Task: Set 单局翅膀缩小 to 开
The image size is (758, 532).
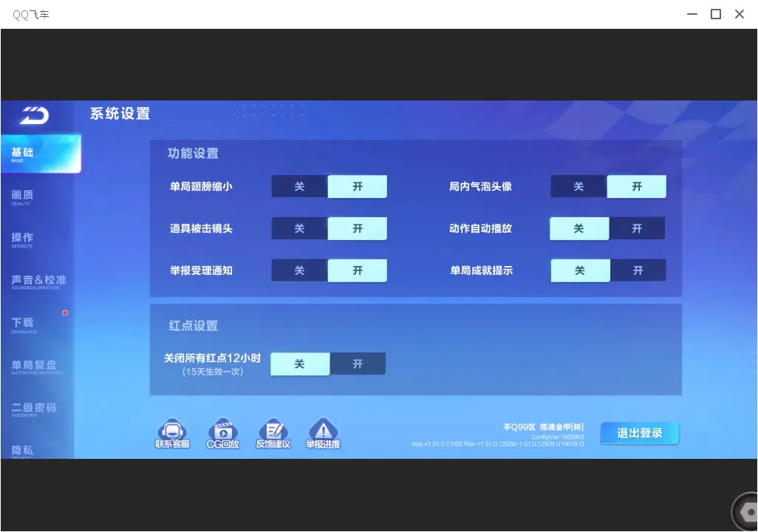Action: pos(358,187)
